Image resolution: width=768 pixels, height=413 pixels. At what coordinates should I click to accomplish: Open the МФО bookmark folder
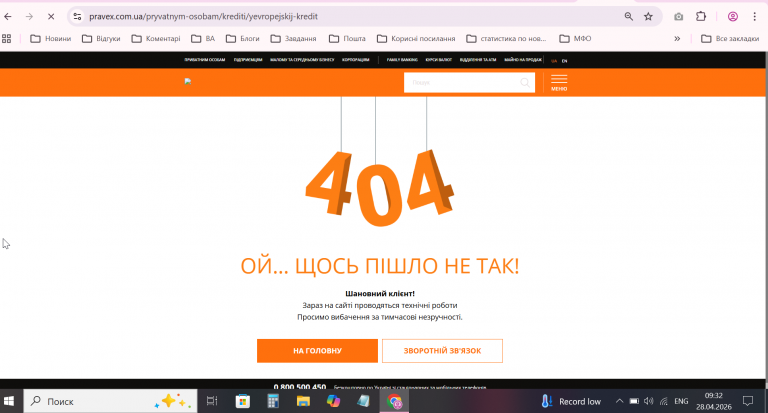pyautogui.click(x=576, y=39)
